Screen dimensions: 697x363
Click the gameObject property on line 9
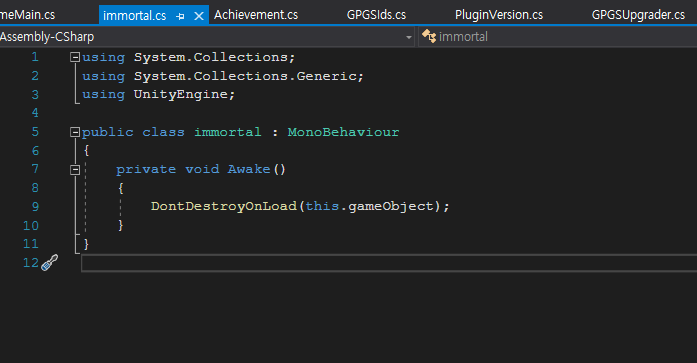[391, 207]
